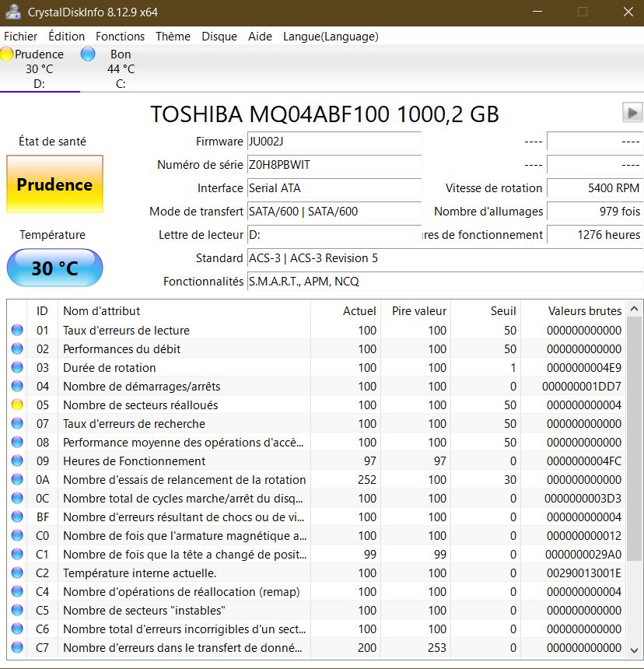Click the Actuel value 252 for attribute 0A
The height and width of the screenshot is (669, 644).
click(367, 479)
